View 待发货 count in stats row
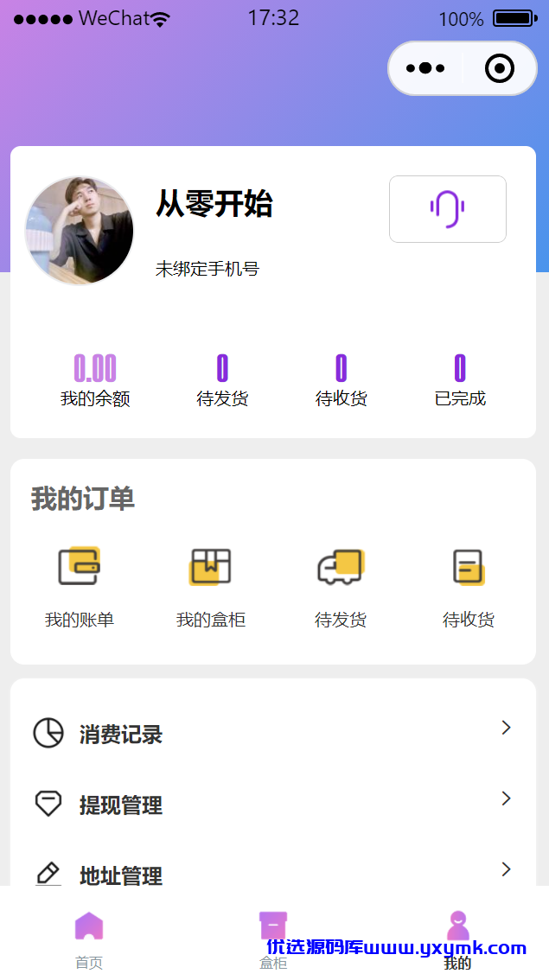 click(222, 380)
